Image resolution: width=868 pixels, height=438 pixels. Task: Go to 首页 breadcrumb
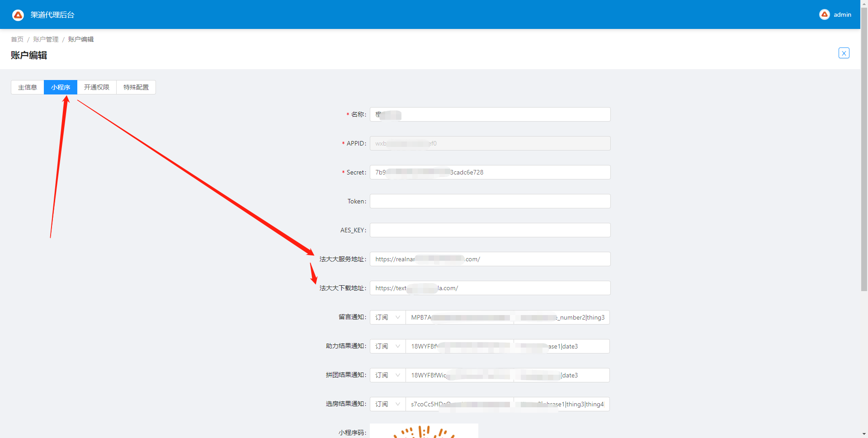pos(17,39)
